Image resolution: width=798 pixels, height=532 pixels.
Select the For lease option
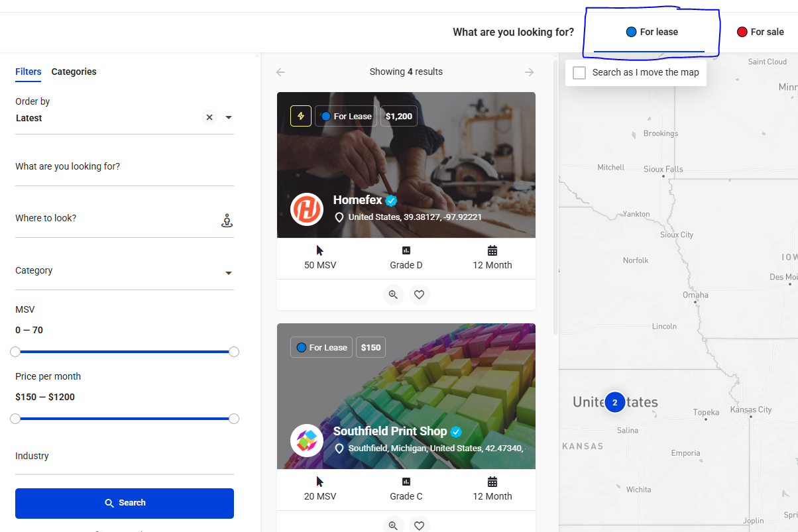click(x=652, y=32)
